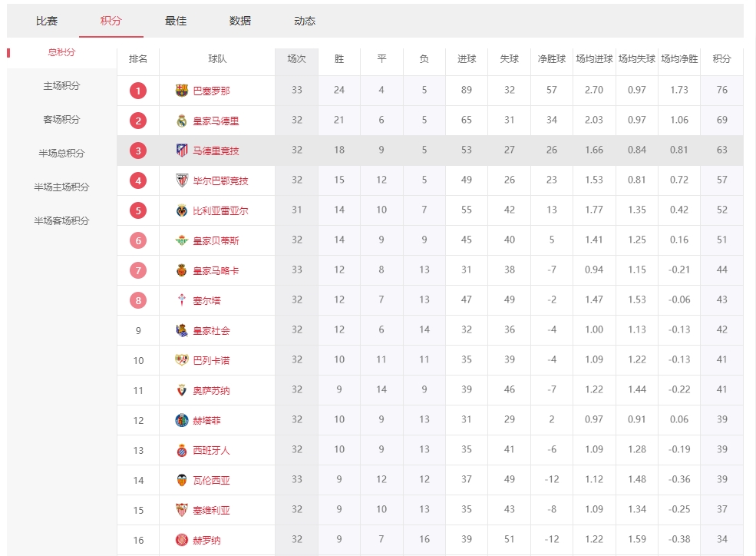Select 主场积分 in the sidebar
Image resolution: width=756 pixels, height=556 pixels.
[61, 86]
